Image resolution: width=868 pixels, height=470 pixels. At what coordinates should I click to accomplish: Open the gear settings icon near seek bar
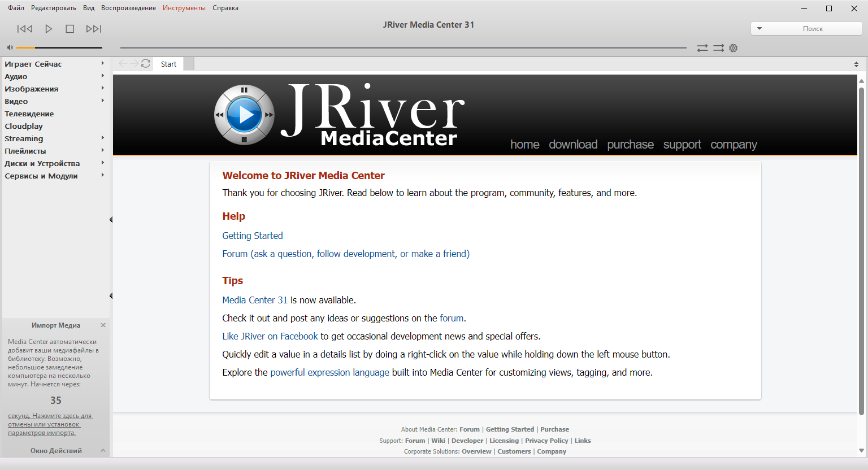tap(734, 48)
